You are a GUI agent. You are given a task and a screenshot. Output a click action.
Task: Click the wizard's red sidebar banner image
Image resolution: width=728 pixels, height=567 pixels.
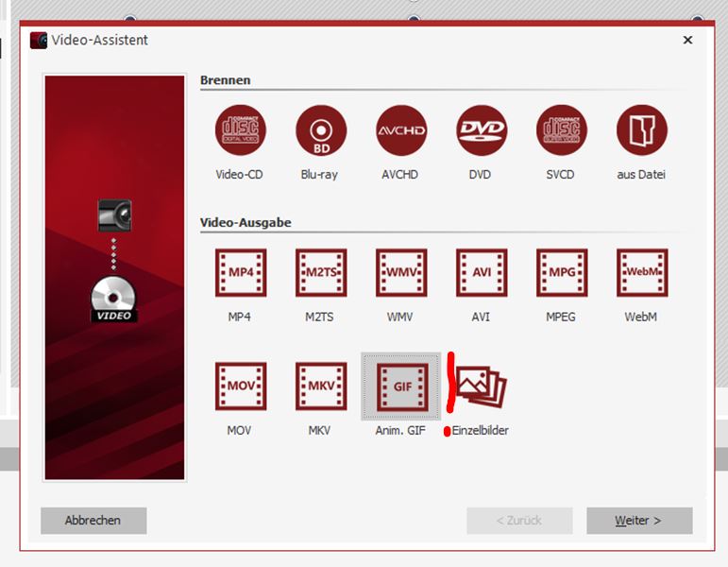114,278
